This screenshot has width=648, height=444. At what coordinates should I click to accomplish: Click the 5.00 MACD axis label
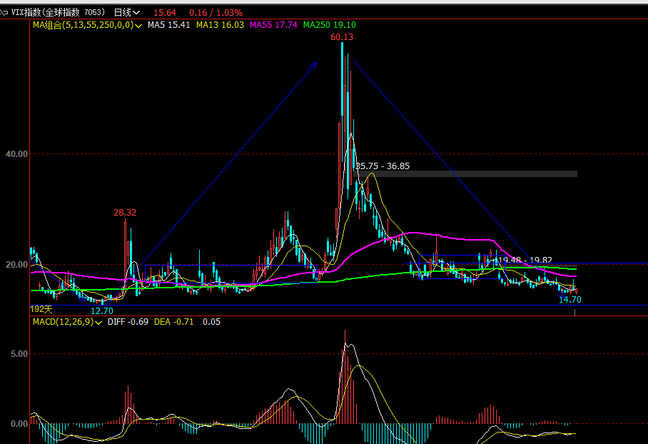coord(19,354)
